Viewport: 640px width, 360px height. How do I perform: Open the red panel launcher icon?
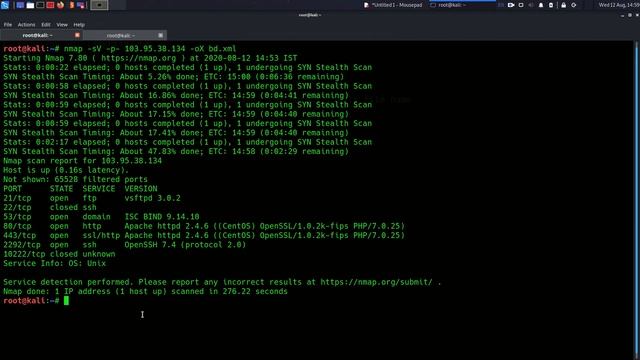(x=50, y=5)
